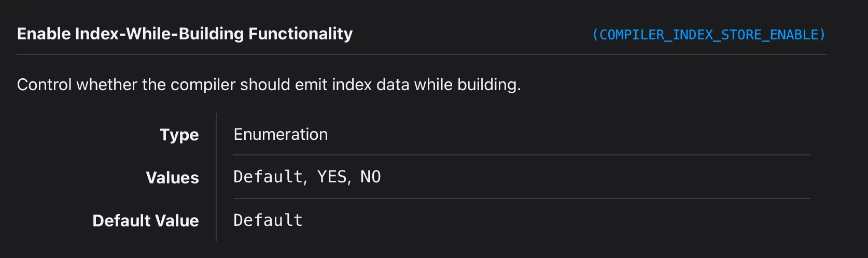
Task: Click the description sentence about index data
Action: tap(269, 84)
